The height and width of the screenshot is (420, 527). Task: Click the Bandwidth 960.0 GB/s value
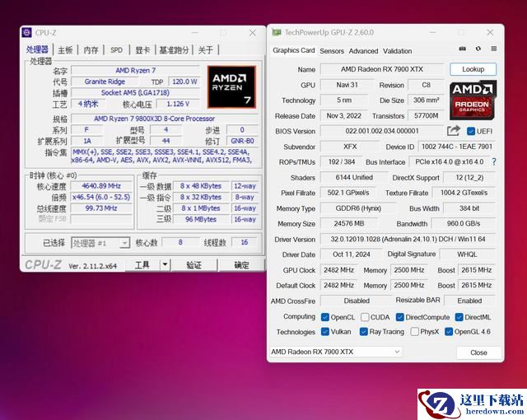(x=463, y=223)
